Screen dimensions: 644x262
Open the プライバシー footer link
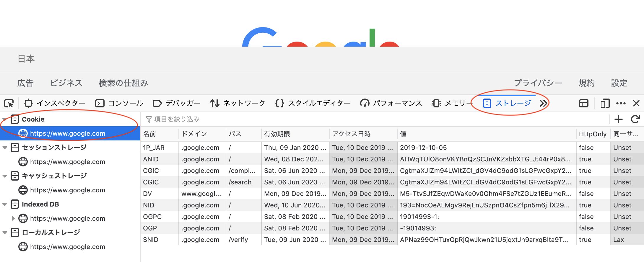(538, 83)
